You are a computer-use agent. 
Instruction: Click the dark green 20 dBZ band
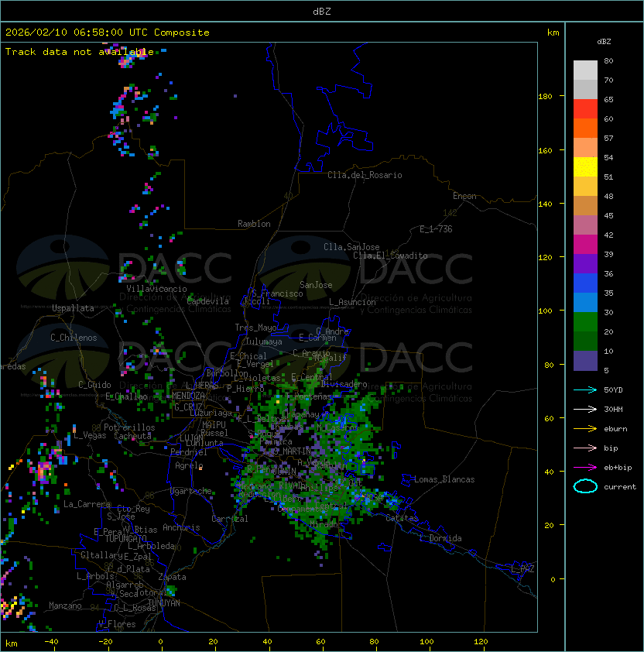[x=585, y=341]
